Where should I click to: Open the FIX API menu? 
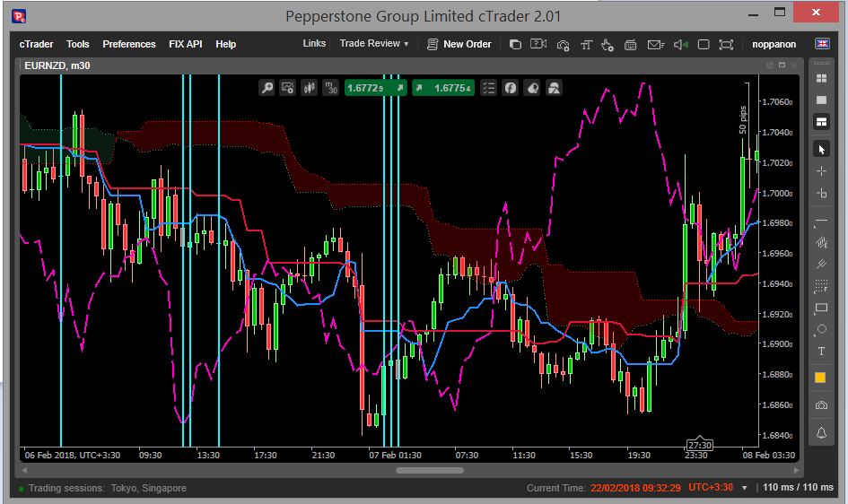(x=185, y=44)
